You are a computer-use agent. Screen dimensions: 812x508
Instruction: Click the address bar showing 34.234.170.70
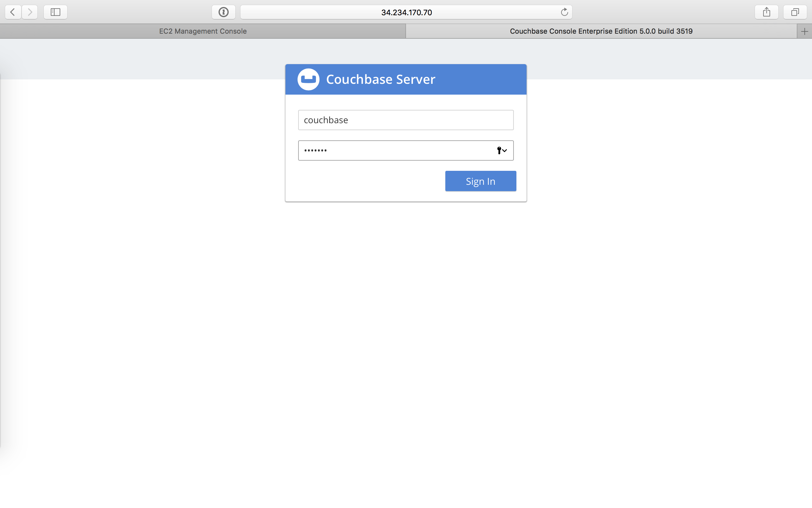pos(406,12)
